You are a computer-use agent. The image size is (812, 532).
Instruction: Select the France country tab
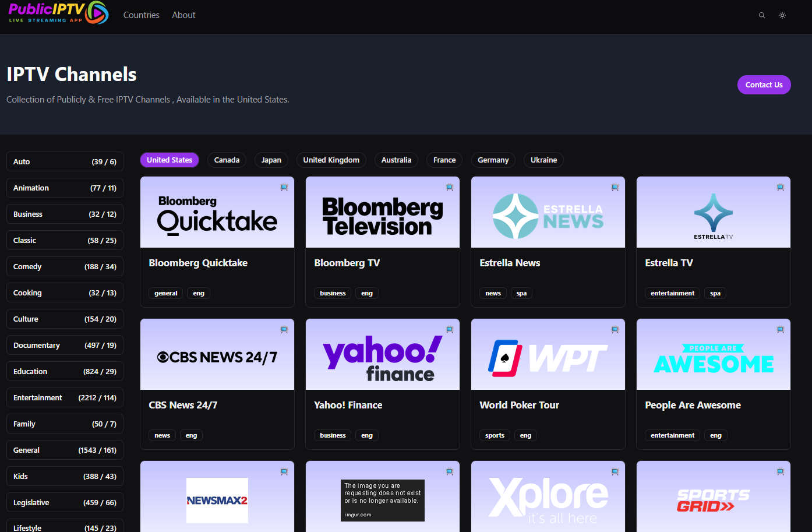point(444,160)
